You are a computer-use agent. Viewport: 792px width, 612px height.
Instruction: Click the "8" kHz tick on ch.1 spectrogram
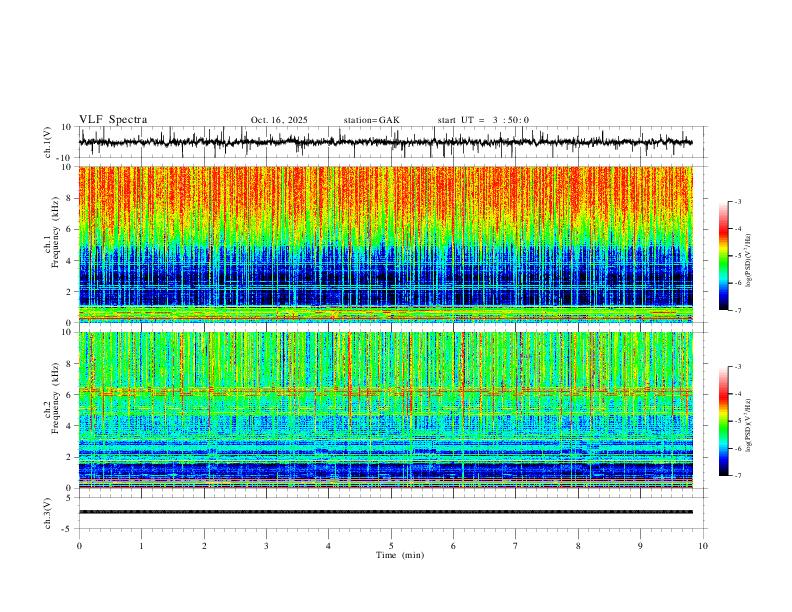coord(70,198)
